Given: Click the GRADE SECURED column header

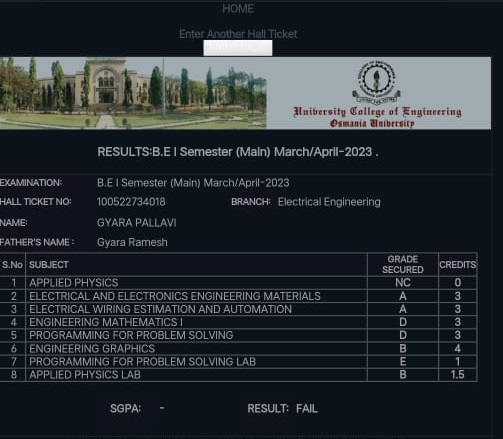Looking at the screenshot, I should tap(403, 264).
